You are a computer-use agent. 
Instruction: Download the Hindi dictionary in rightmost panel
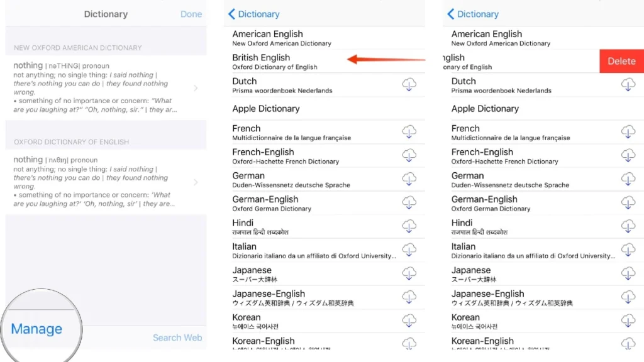tap(628, 226)
